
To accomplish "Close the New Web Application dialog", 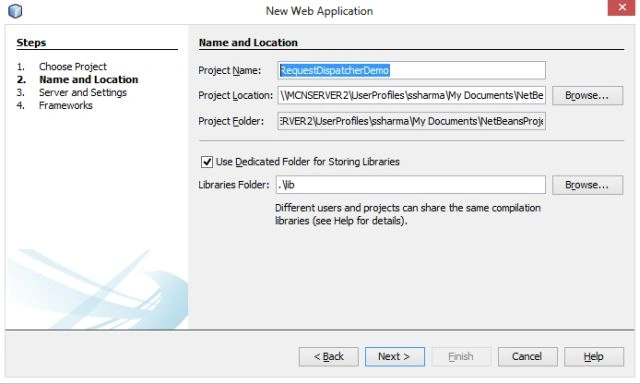I will tap(621, 8).
